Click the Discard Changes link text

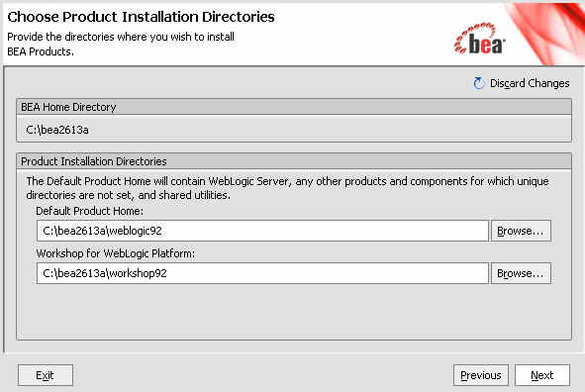pyautogui.click(x=530, y=83)
